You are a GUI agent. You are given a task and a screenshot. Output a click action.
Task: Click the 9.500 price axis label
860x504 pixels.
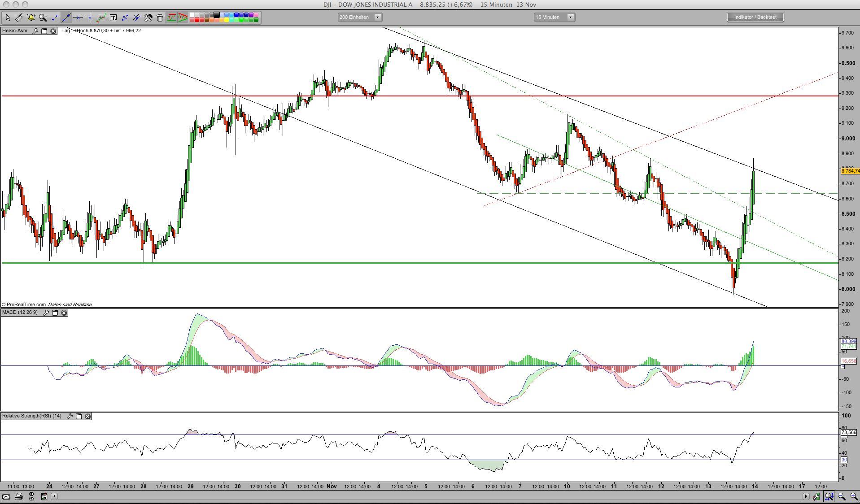tap(848, 63)
